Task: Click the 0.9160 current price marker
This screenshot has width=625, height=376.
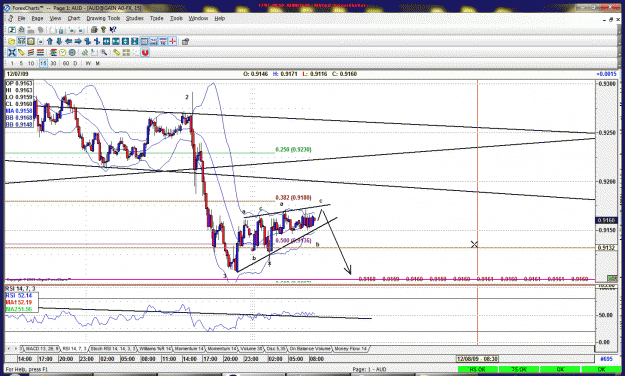Action: tap(606, 220)
